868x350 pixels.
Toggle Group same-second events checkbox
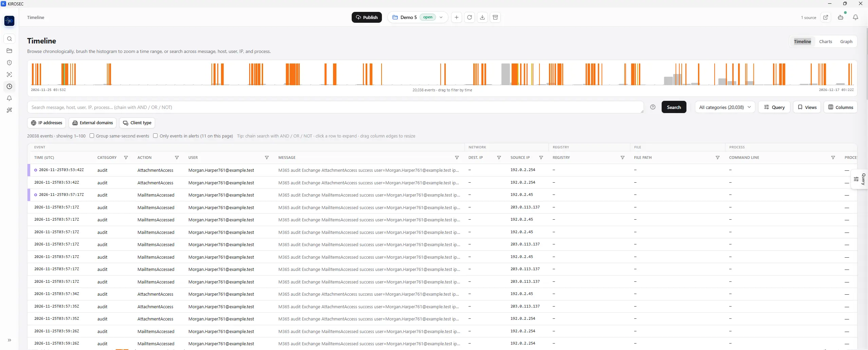(92, 136)
